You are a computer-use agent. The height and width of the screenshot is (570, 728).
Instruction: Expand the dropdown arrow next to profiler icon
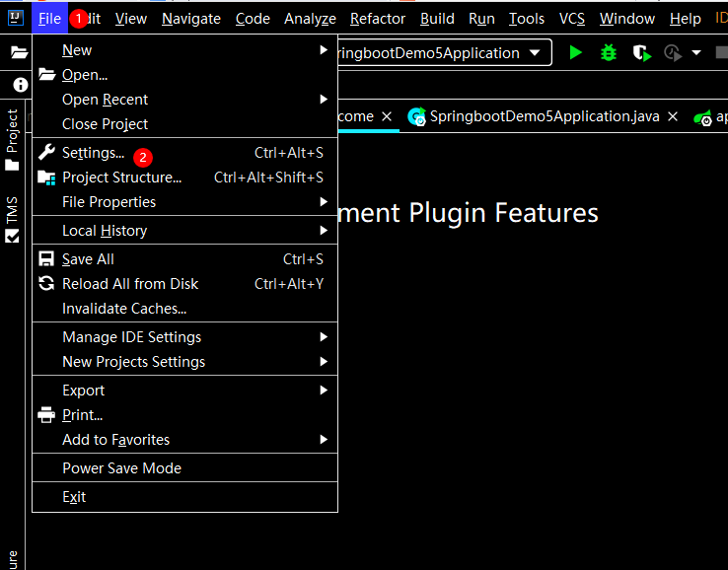[696, 53]
